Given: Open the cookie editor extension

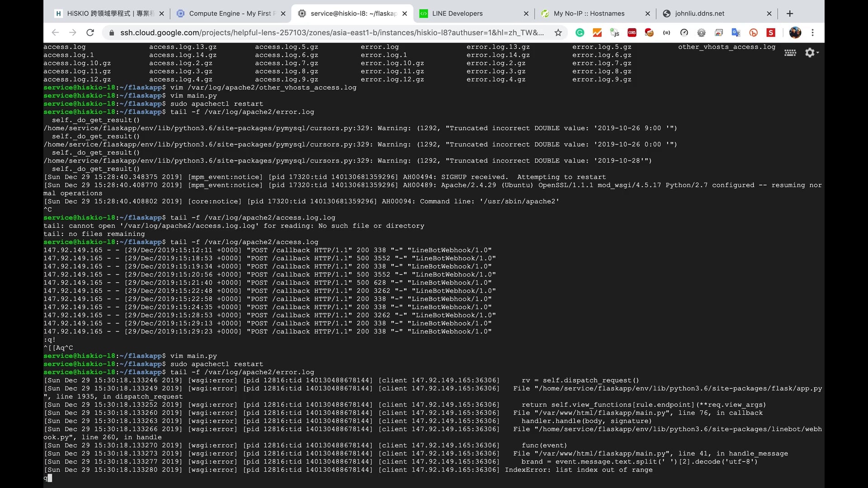Looking at the screenshot, I should tap(649, 33).
